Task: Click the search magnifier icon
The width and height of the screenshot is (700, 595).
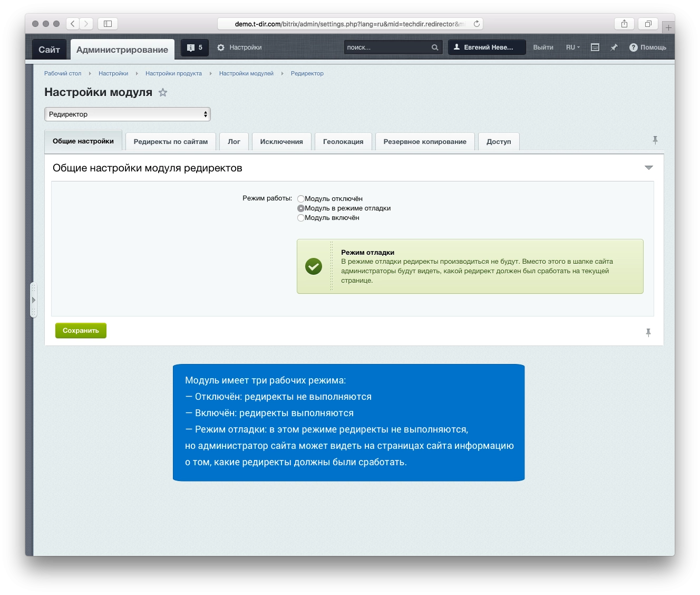Action: pos(435,47)
